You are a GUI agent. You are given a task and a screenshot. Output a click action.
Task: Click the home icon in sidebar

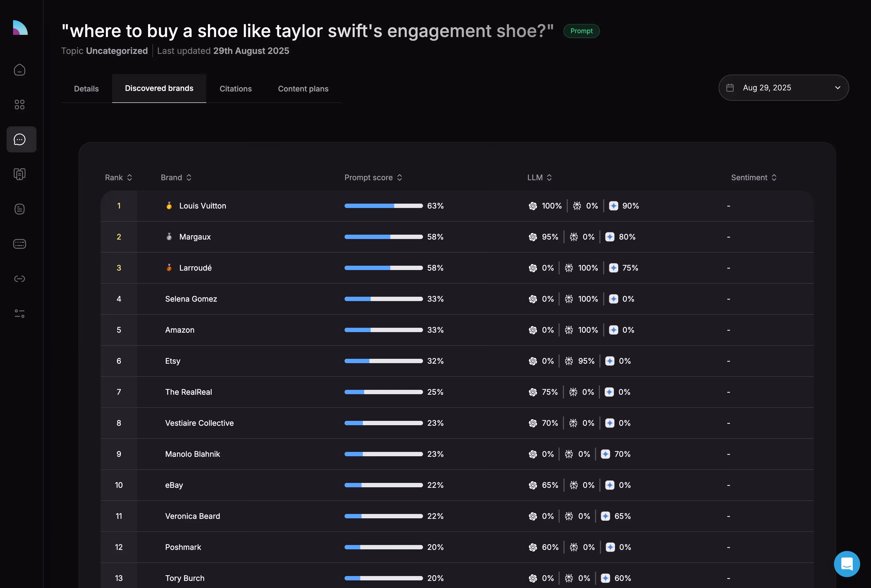tap(20, 70)
